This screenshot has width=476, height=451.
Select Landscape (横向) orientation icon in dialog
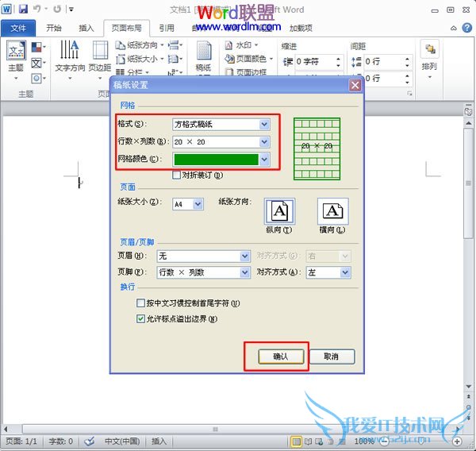tap(332, 211)
